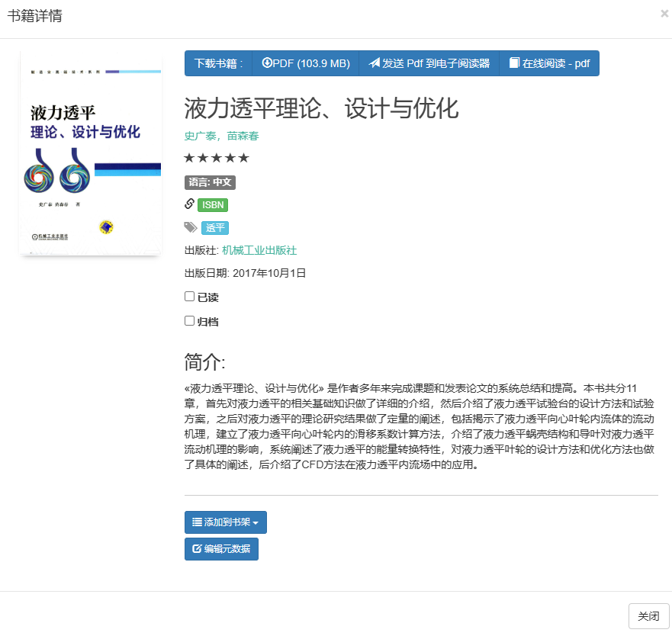Check the 已读 checkbox
The width and height of the screenshot is (672, 636).
pyautogui.click(x=189, y=296)
